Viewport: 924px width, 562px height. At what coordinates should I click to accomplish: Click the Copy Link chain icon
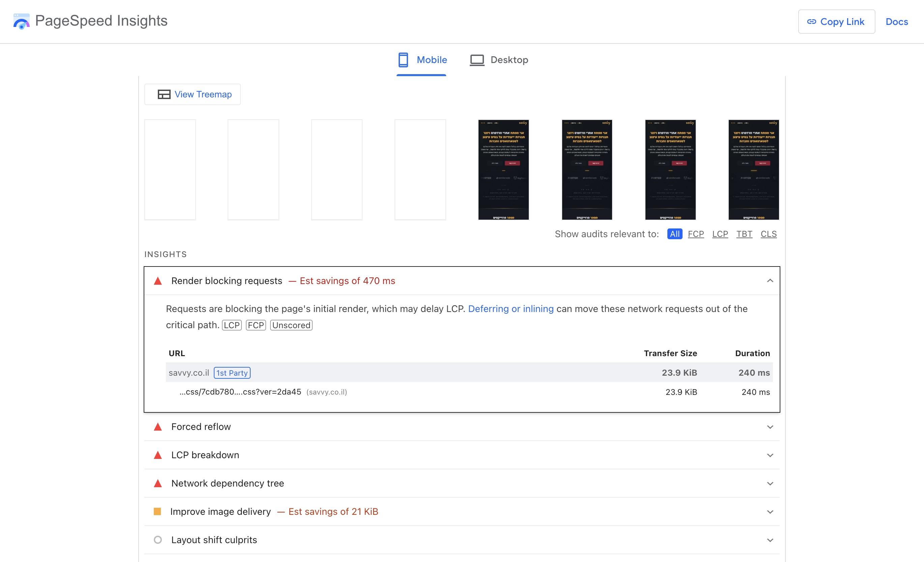tap(811, 22)
